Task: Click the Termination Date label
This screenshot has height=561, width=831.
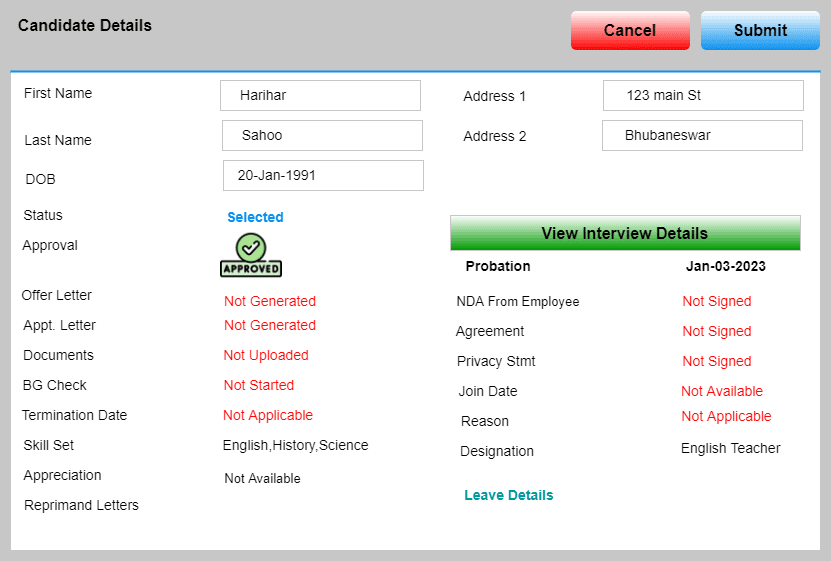Action: pos(74,415)
